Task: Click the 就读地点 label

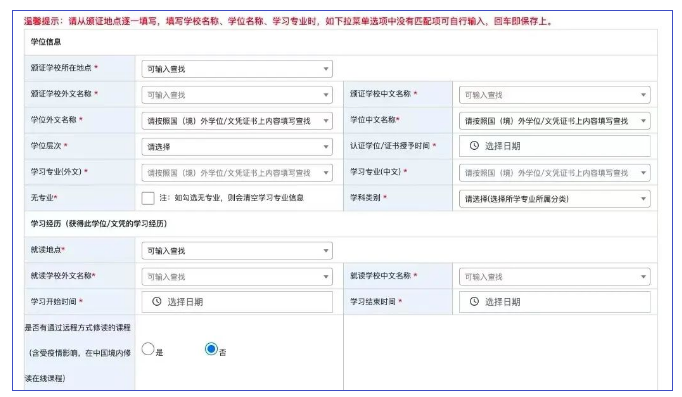Action: point(47,250)
